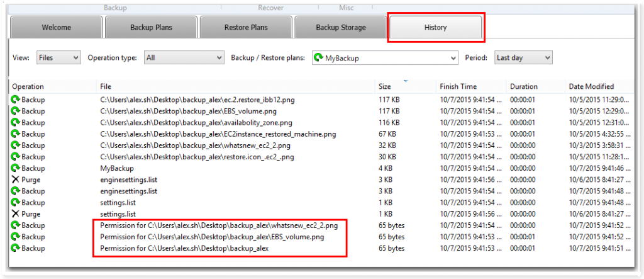
Task: Click MyBackup plan icon in plans dropdown
Action: click(x=318, y=58)
